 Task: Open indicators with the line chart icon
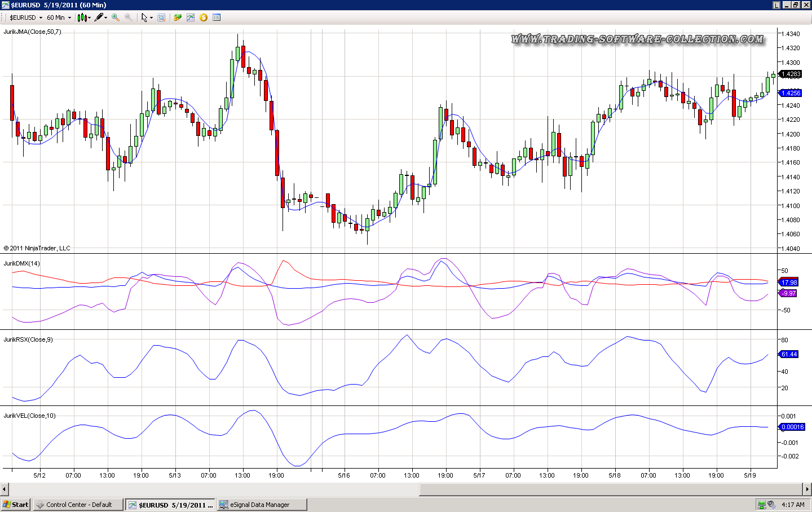coord(191,17)
